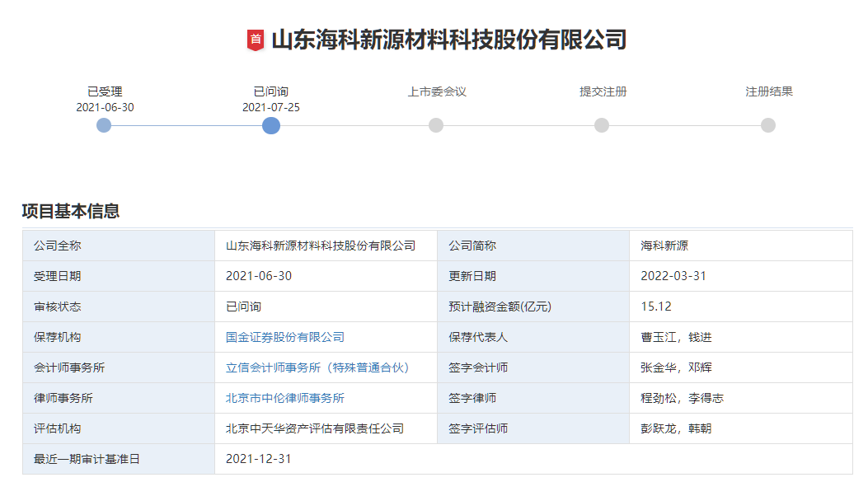Click the 审核状态 status cell 已问询
Screen dimensions: 868x482
pos(241,306)
